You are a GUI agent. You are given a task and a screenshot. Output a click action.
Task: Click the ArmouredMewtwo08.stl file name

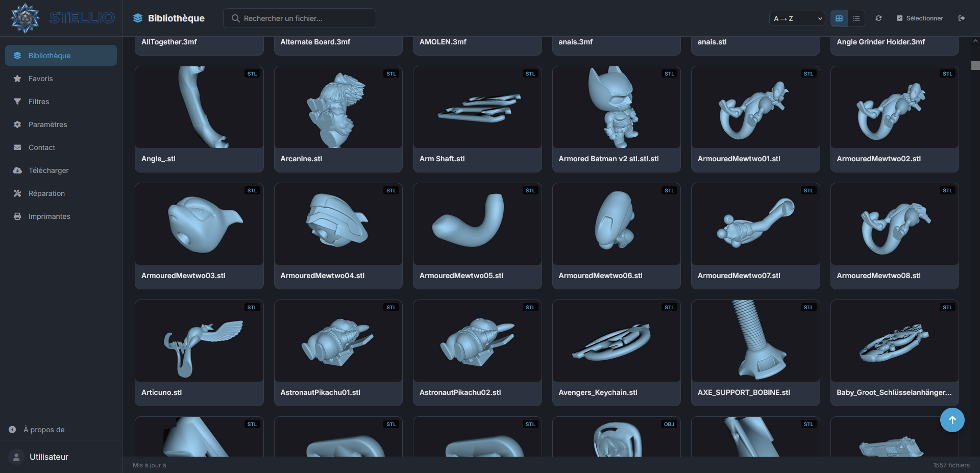(879, 276)
